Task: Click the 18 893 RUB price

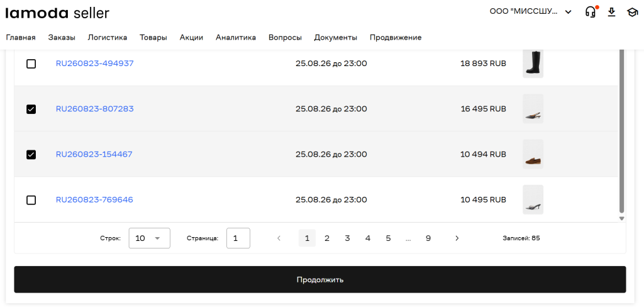Action: 484,64
